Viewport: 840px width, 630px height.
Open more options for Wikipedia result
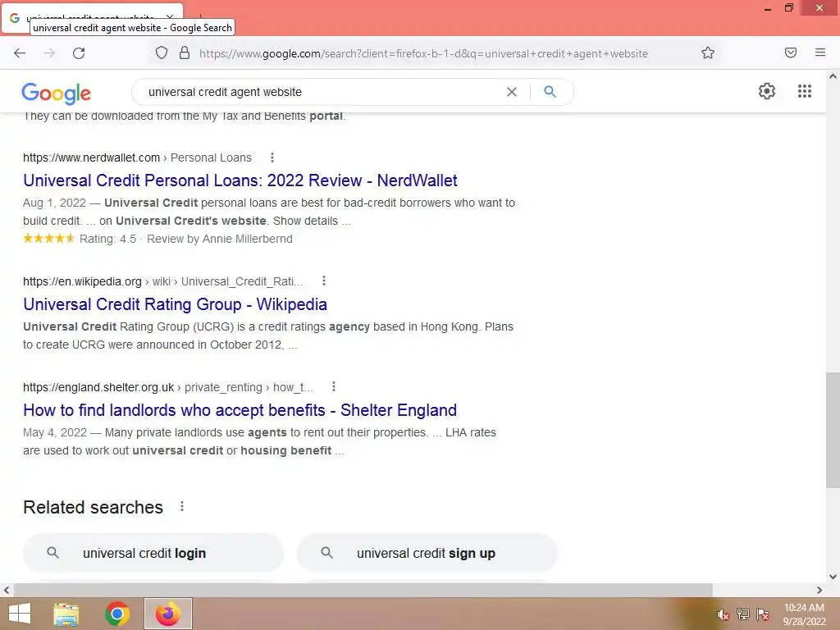(323, 281)
